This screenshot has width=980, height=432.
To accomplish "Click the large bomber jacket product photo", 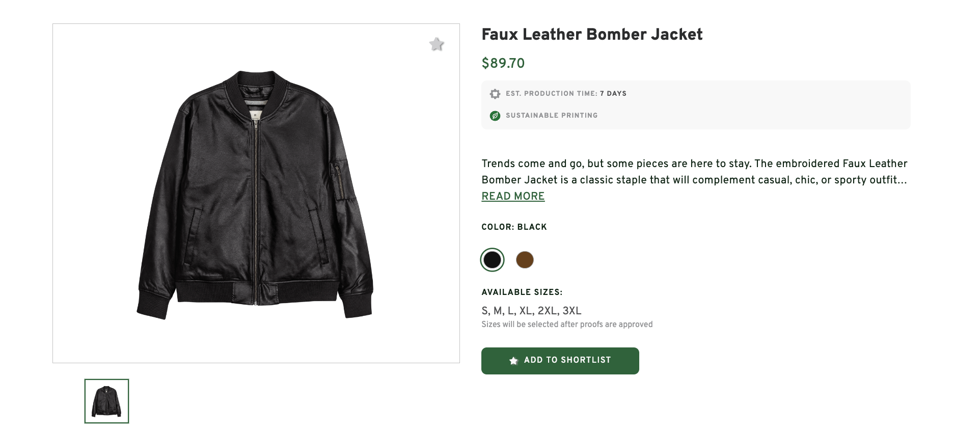I will coord(256,194).
